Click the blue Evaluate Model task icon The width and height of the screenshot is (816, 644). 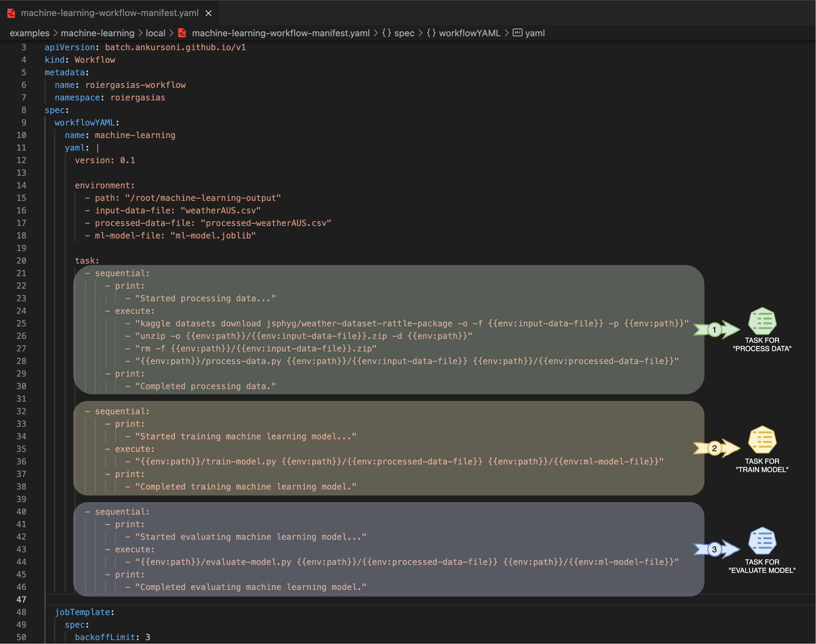762,541
